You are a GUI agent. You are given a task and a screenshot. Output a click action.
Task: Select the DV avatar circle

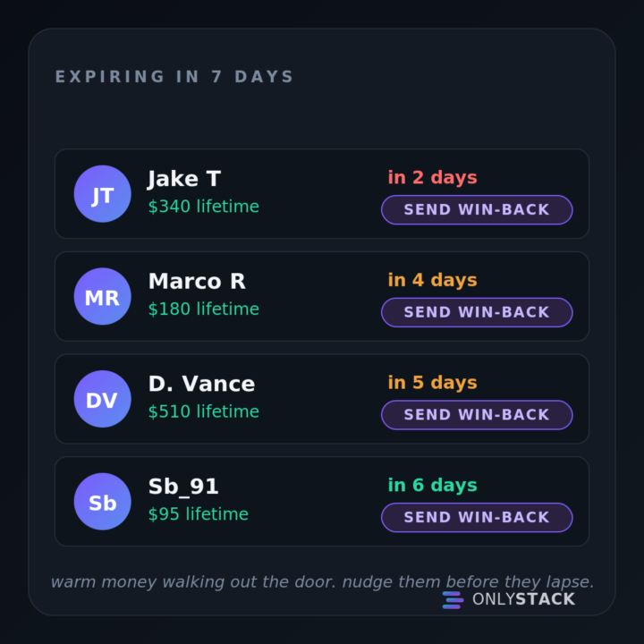pyautogui.click(x=102, y=399)
